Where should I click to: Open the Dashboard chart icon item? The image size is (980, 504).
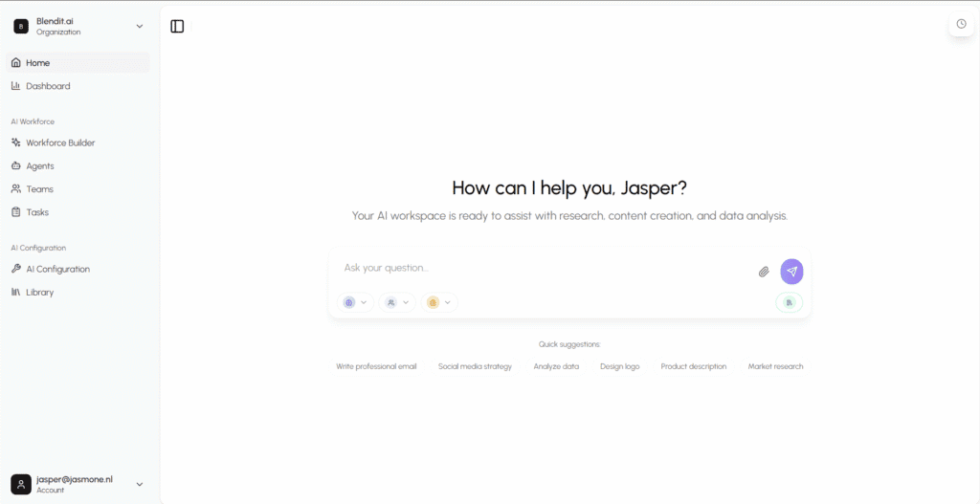coord(78,86)
